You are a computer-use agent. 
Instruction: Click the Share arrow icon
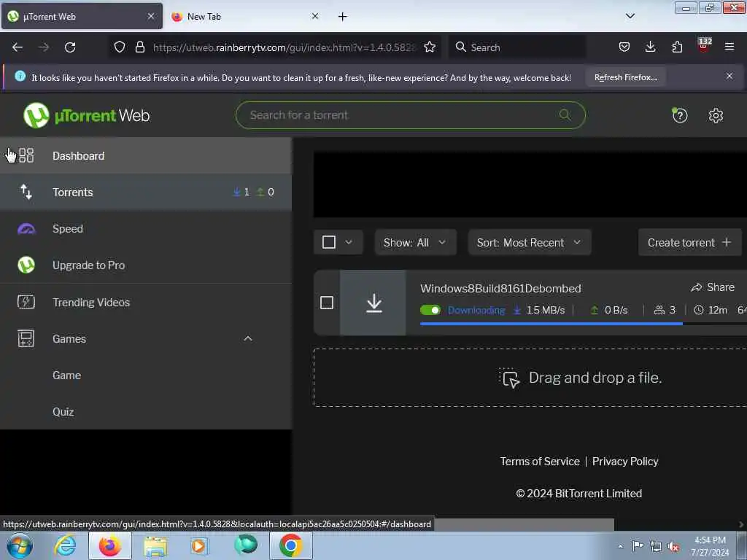[697, 287]
